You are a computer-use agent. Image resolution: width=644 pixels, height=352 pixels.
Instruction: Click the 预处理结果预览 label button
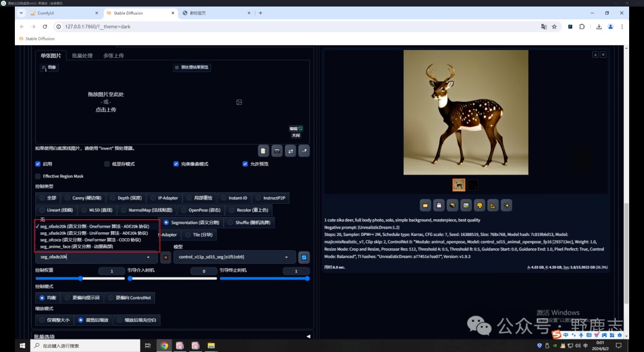[192, 67]
